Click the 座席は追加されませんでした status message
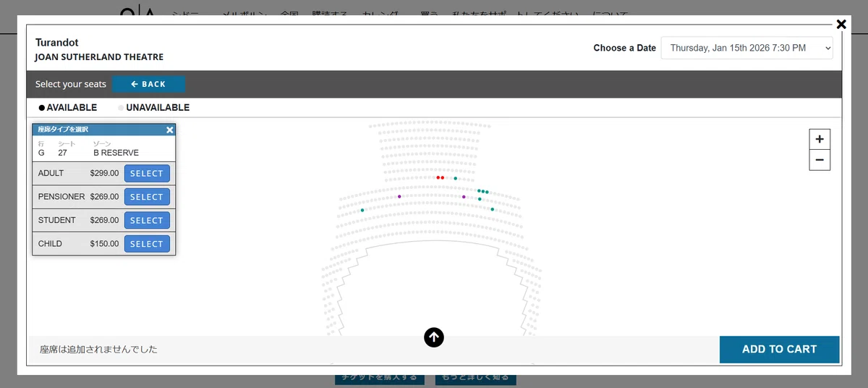The image size is (868, 388). point(98,350)
